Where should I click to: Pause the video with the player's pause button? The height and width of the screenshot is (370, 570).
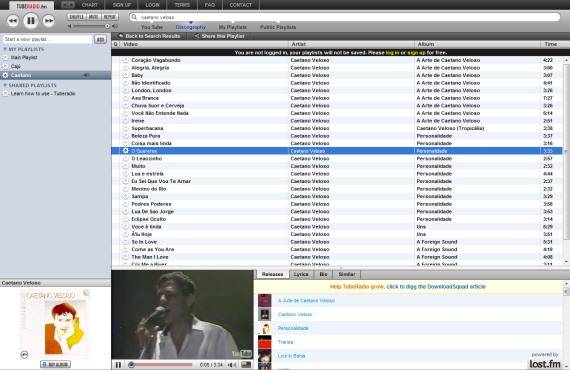[x=118, y=365]
